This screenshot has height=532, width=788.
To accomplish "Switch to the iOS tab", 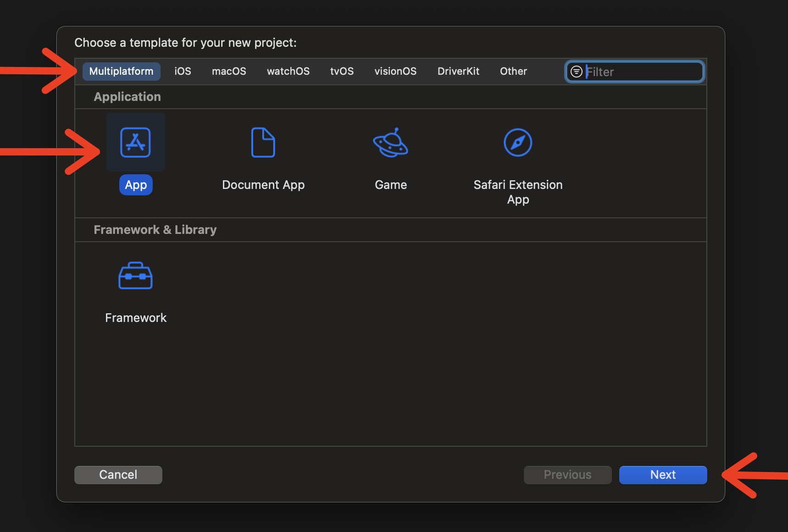I will coord(183,71).
